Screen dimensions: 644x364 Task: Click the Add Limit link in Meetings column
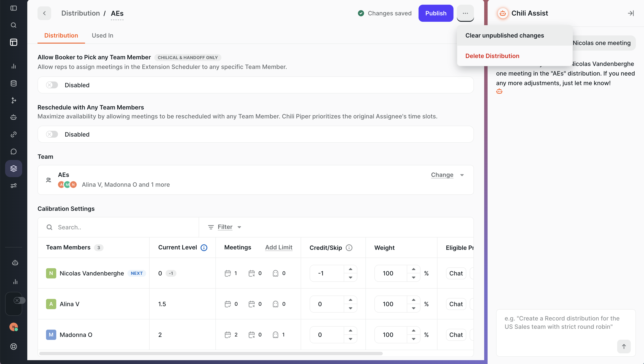(279, 247)
